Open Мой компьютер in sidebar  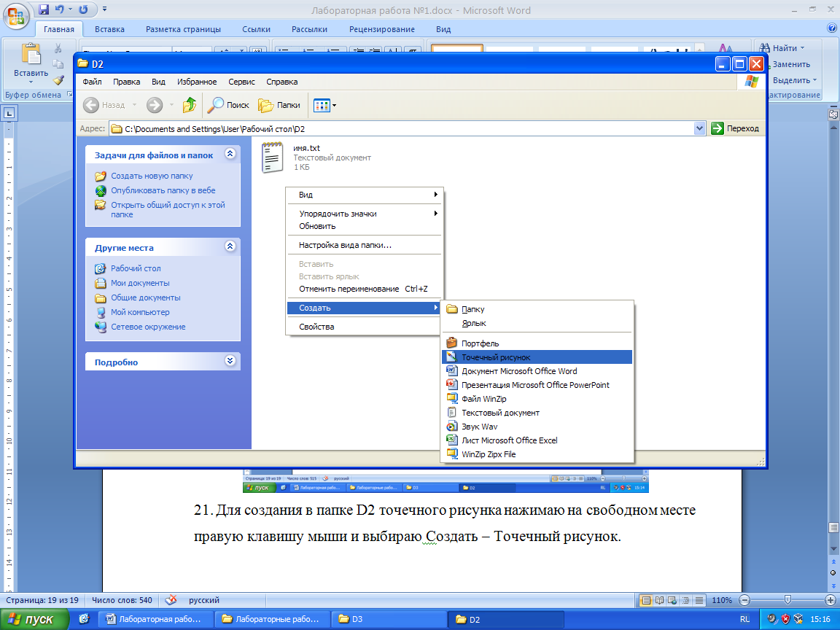point(140,312)
